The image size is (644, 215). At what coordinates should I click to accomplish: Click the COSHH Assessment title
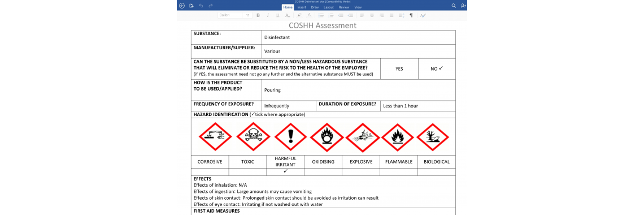[x=323, y=25]
